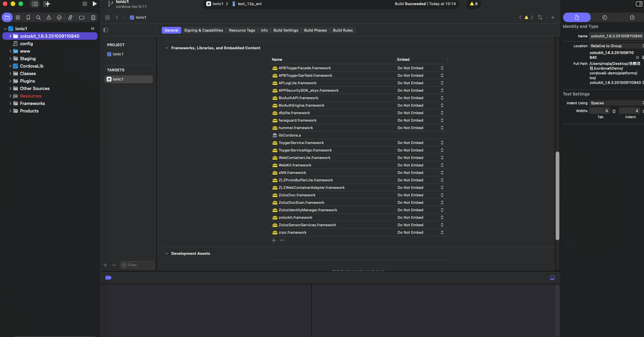644x337 pixels.
Task: Toggle the debug area visibility
Action: (x=552, y=278)
